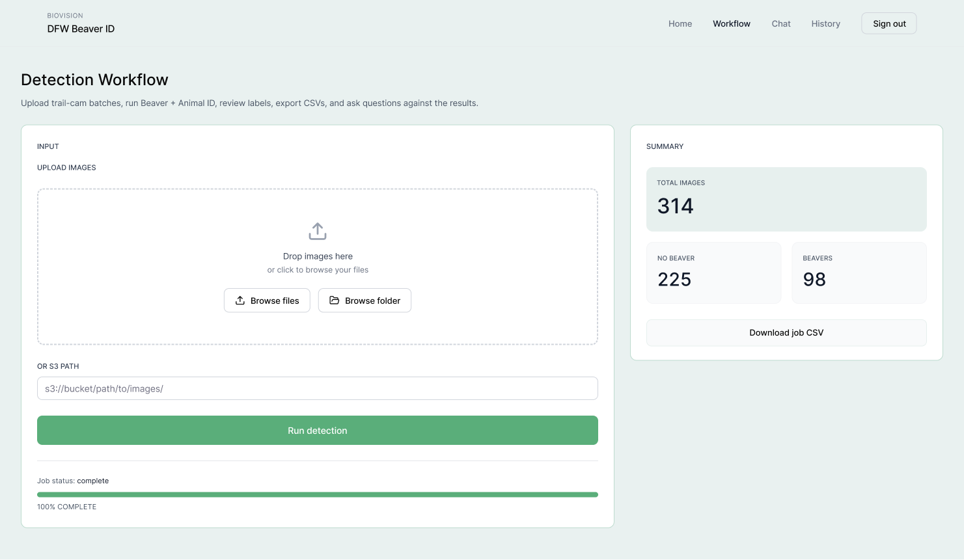Download the job CSV
This screenshot has width=964, height=560.
pos(786,332)
